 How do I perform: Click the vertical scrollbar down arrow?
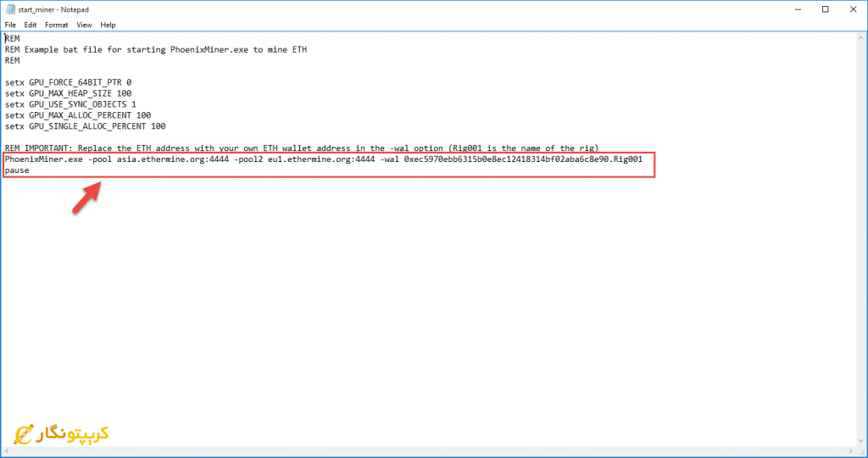(x=861, y=441)
